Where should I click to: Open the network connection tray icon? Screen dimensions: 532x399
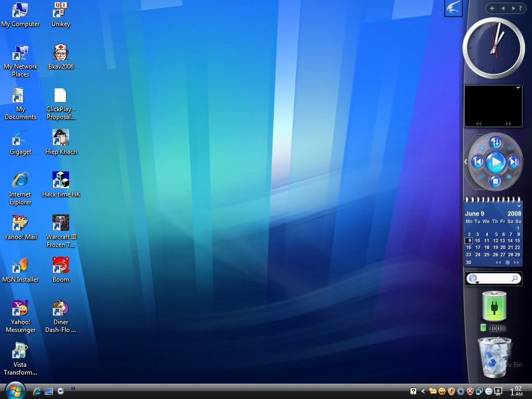479,391
